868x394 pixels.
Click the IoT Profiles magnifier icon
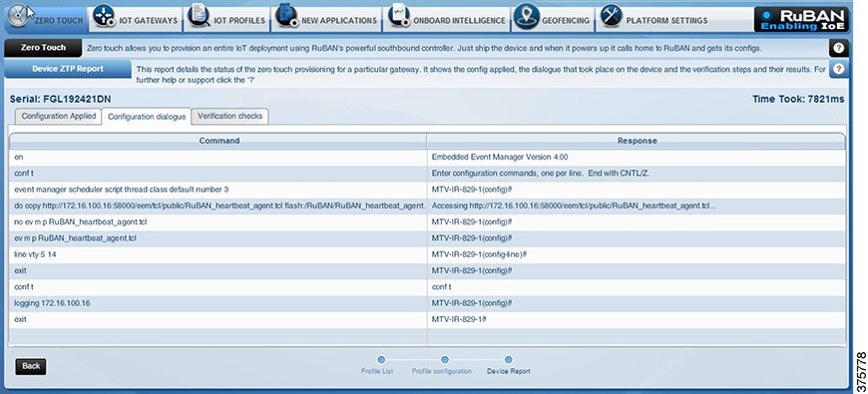click(x=199, y=16)
